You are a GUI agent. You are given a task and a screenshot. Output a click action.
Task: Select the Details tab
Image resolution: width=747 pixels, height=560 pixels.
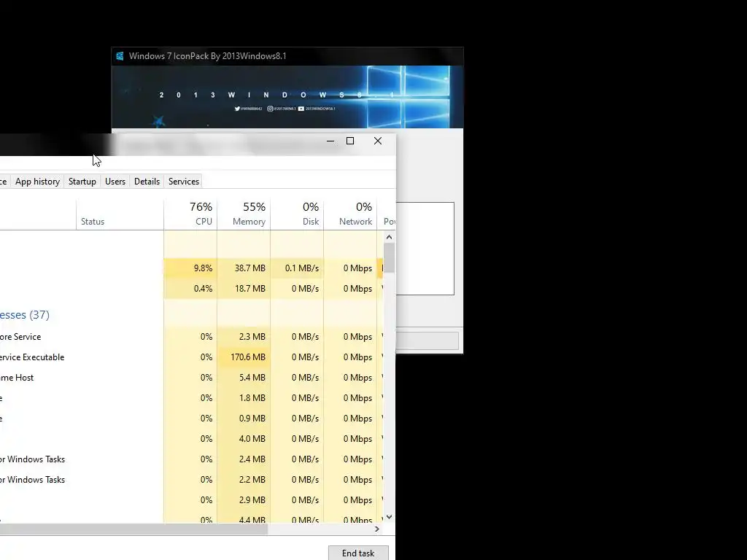click(x=147, y=182)
